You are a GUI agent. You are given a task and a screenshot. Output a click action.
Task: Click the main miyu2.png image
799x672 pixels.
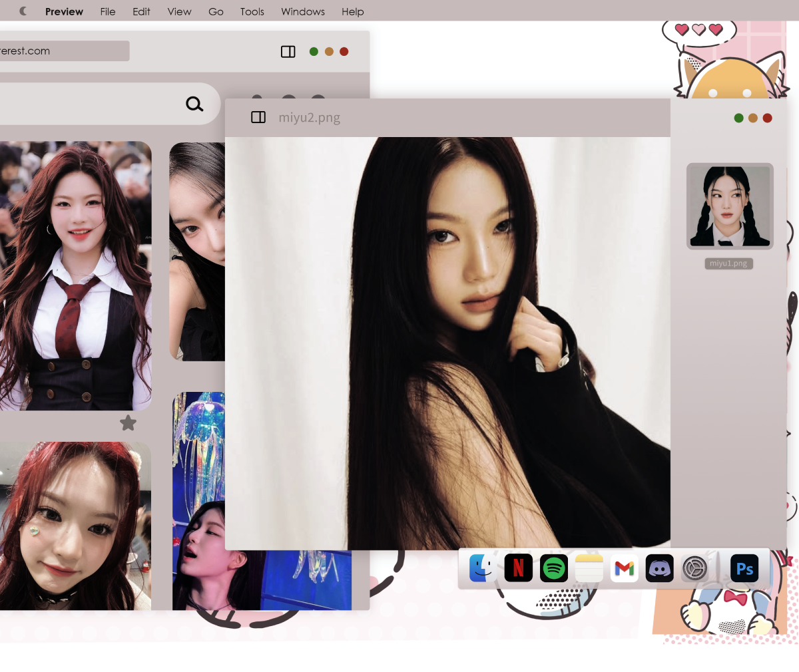(x=447, y=343)
